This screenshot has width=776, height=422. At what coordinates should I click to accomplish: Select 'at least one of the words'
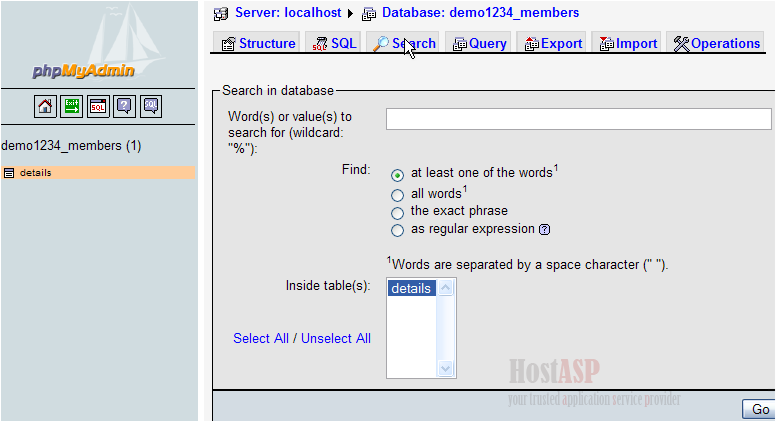coord(398,174)
